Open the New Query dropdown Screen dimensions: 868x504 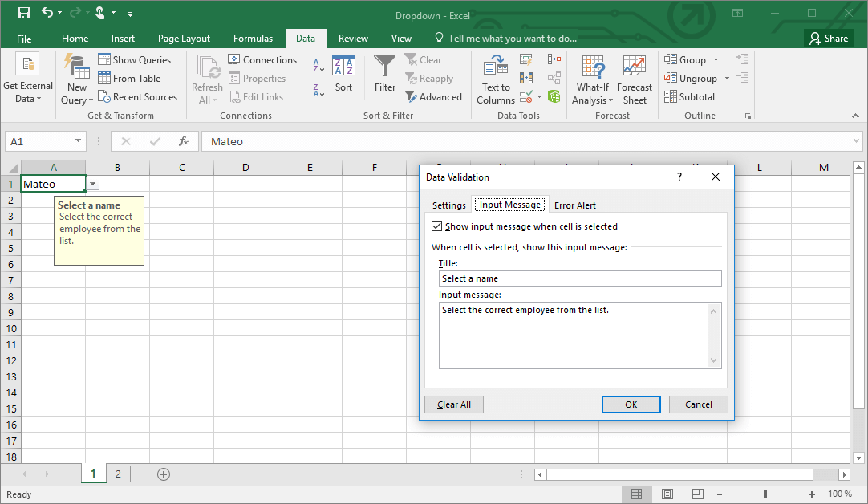coord(77,79)
